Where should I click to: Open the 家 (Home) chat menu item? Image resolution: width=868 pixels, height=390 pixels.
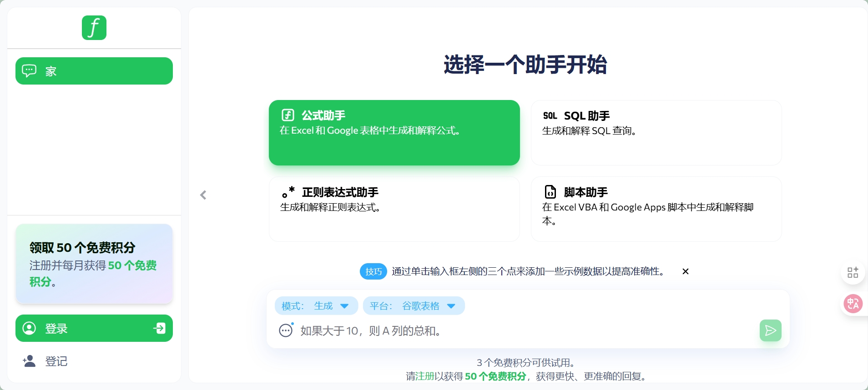tap(94, 71)
